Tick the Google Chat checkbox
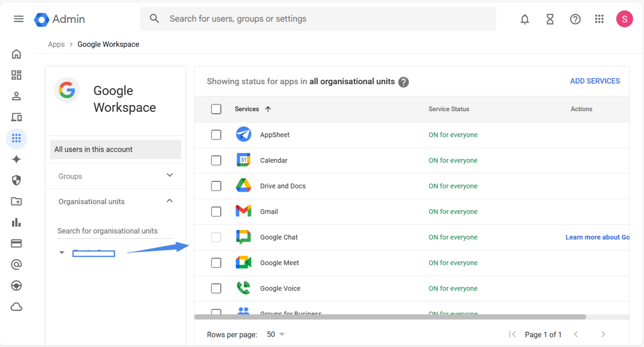The image size is (644, 347). click(x=216, y=237)
